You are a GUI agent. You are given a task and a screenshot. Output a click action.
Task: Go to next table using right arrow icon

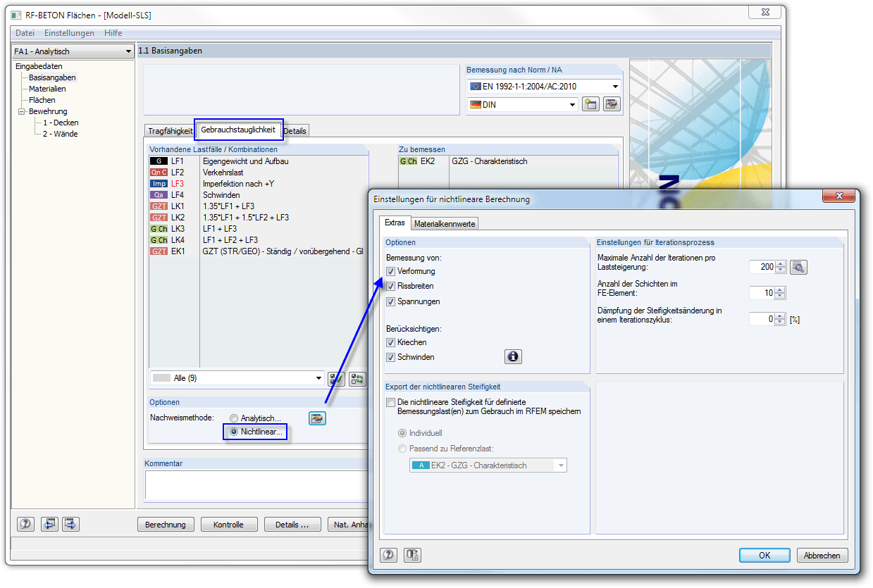70,524
